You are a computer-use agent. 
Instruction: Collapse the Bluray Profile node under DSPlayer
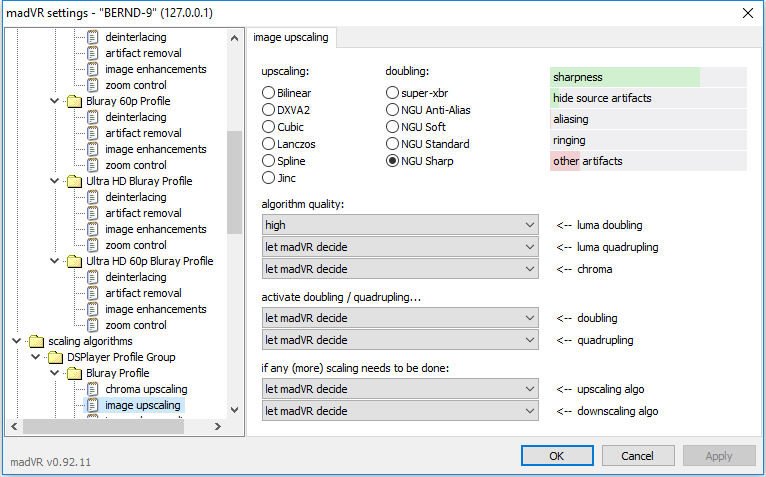tap(55, 373)
